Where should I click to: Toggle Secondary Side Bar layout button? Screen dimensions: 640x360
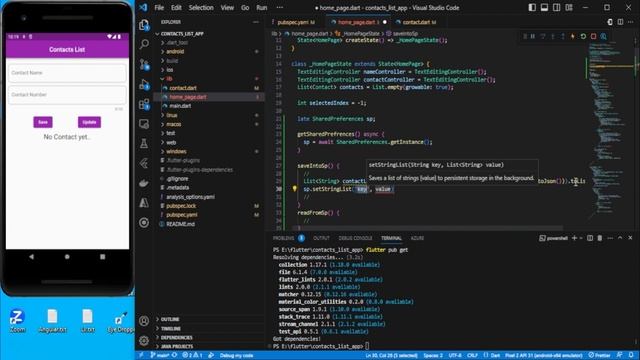[556, 7]
